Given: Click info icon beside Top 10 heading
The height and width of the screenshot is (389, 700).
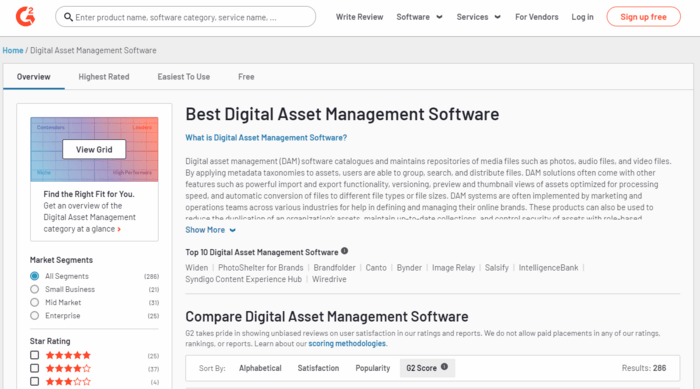Looking at the screenshot, I should 344,251.
